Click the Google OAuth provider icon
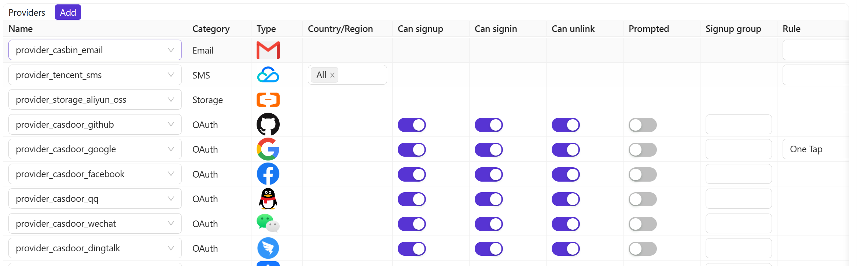This screenshot has height=266, width=868. point(268,149)
